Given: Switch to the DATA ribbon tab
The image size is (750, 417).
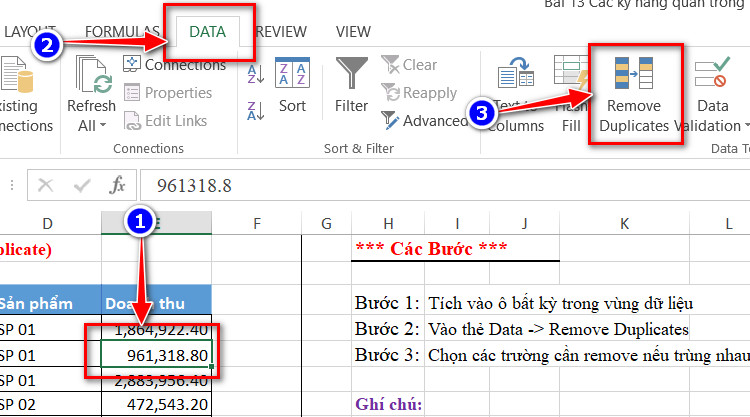Looking at the screenshot, I should [208, 32].
